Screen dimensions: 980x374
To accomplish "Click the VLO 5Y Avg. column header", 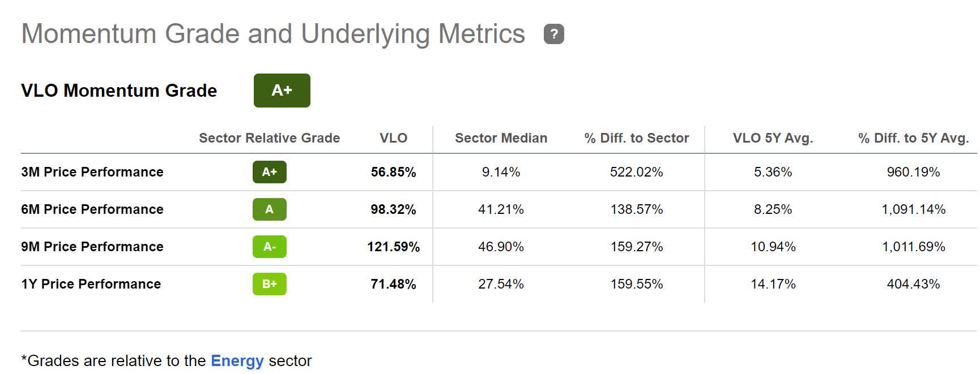I will coord(773,138).
